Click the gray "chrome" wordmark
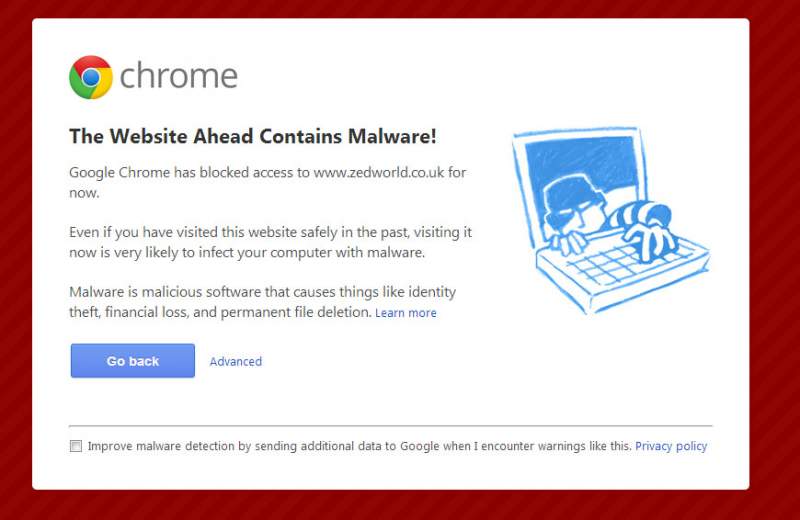The image size is (800, 520). click(x=178, y=77)
